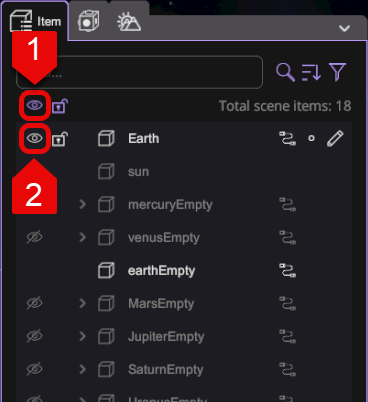The width and height of the screenshot is (368, 402).
Task: Click the hierarchy icon on earthEmpty row
Action: pos(287,270)
